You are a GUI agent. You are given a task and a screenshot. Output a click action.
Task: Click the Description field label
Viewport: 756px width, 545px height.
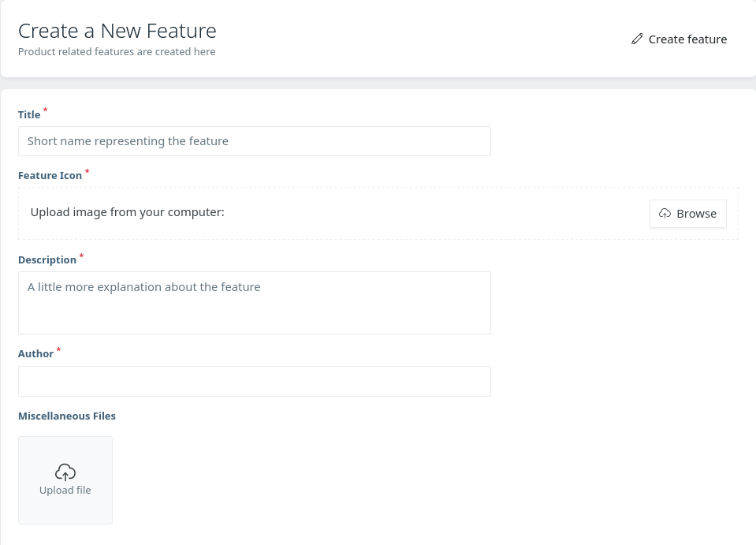pyautogui.click(x=47, y=260)
